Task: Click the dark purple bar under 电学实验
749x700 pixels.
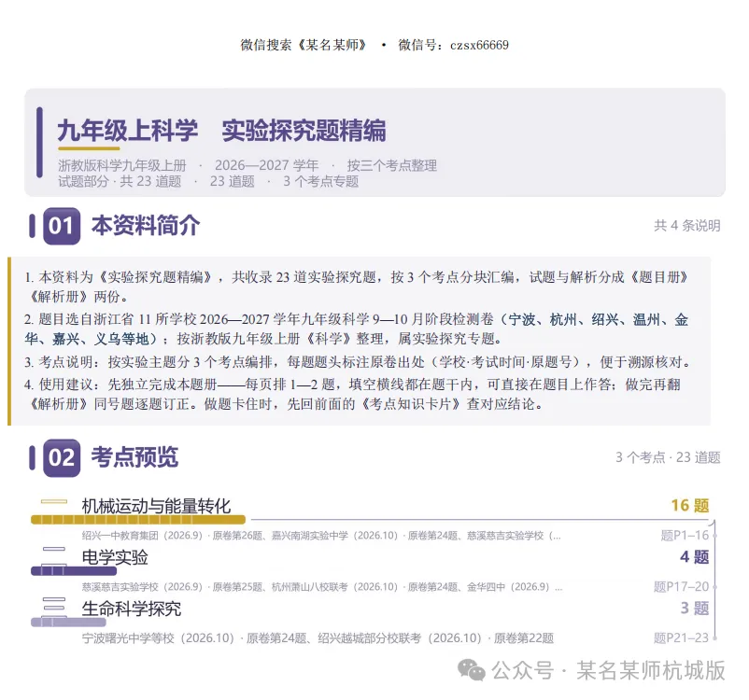Action: coord(74,570)
